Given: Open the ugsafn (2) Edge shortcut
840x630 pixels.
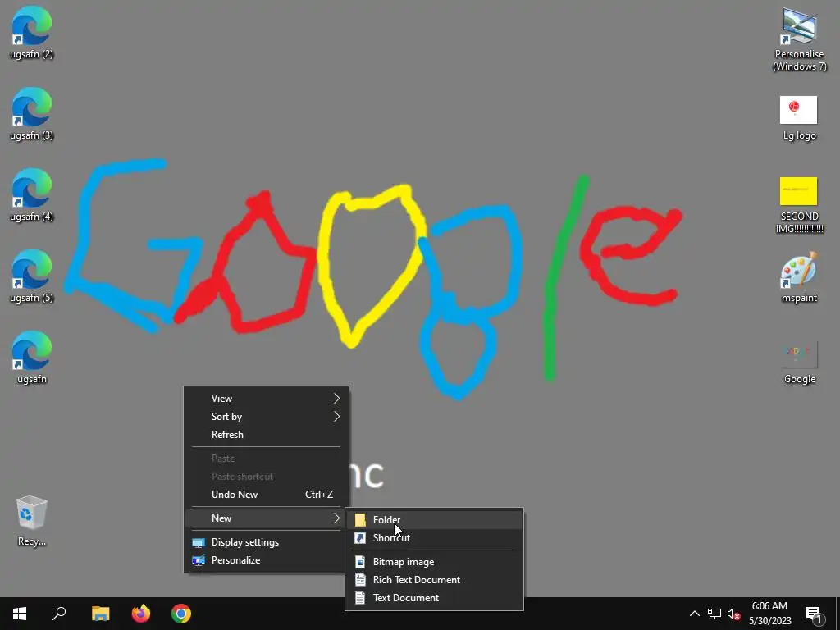Looking at the screenshot, I should (x=32, y=32).
